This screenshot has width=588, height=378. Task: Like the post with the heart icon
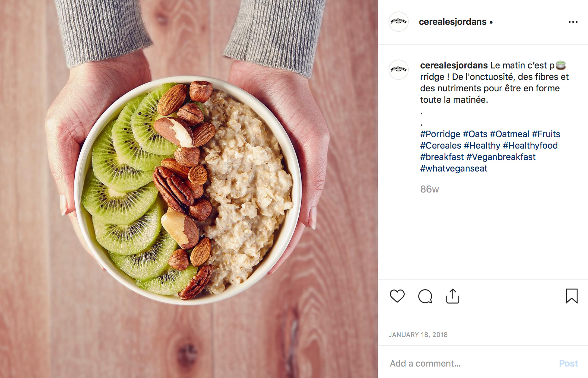(x=397, y=296)
